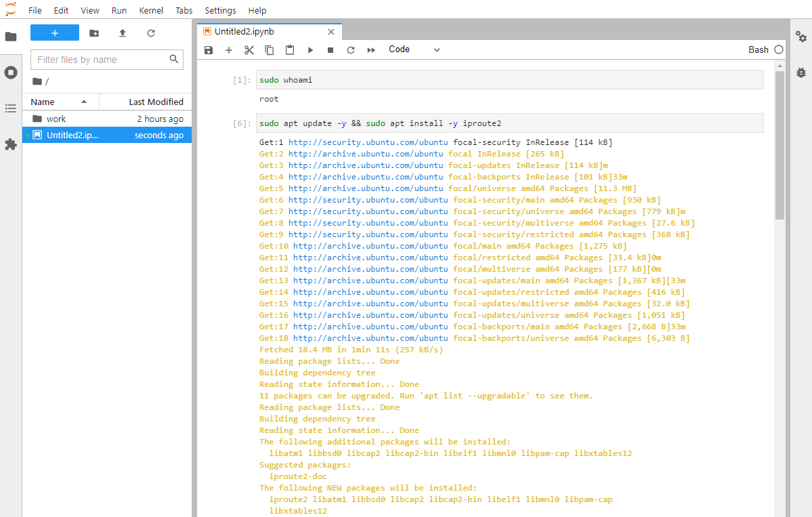Click the 'iproute2-doc' suggested package text
Viewport: 812px width, 517px height.
click(x=298, y=476)
